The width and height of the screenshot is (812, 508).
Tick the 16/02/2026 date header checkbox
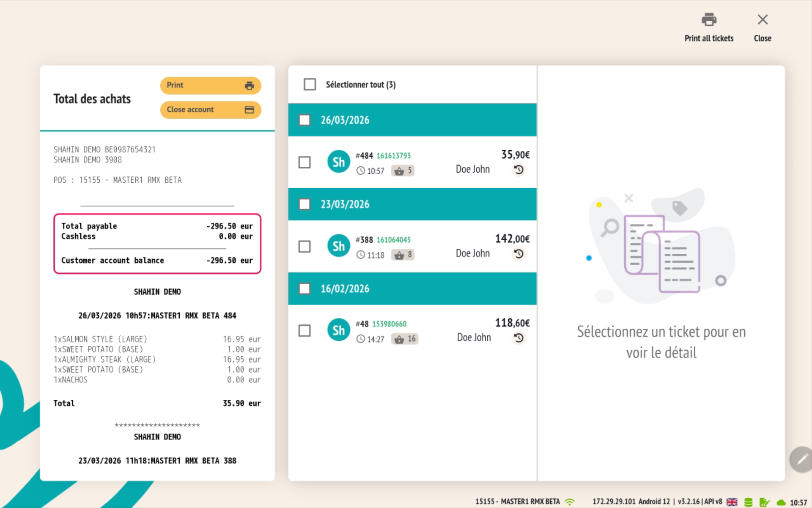(304, 289)
